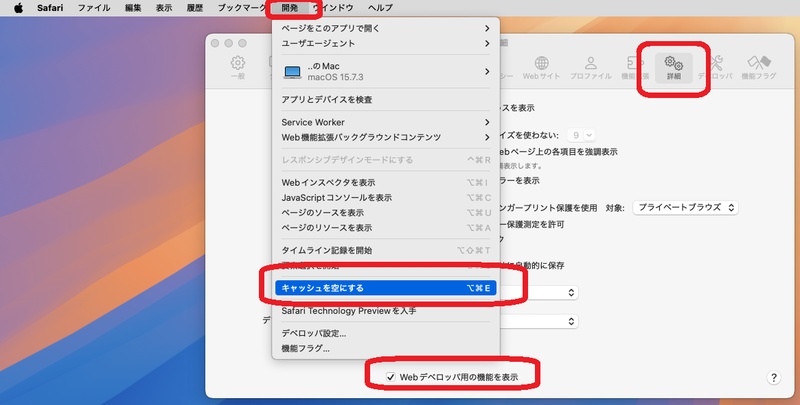Choose Safari Technology Previewを入手

(386, 311)
